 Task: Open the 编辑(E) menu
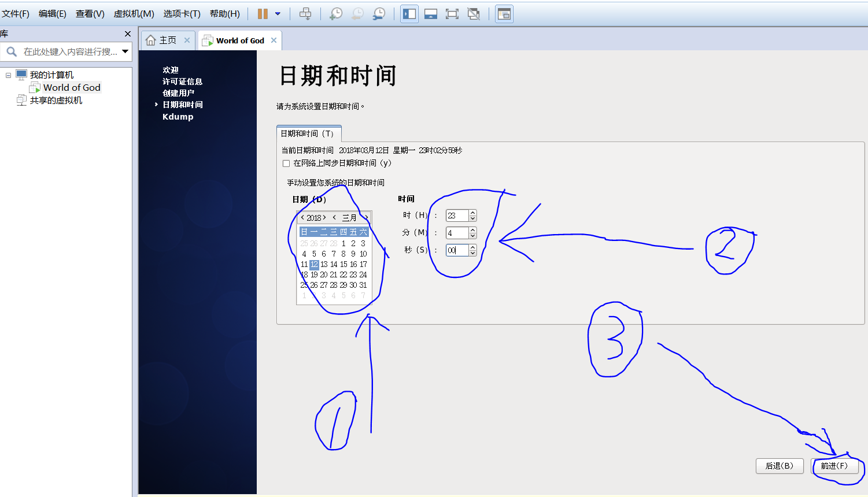(53, 14)
